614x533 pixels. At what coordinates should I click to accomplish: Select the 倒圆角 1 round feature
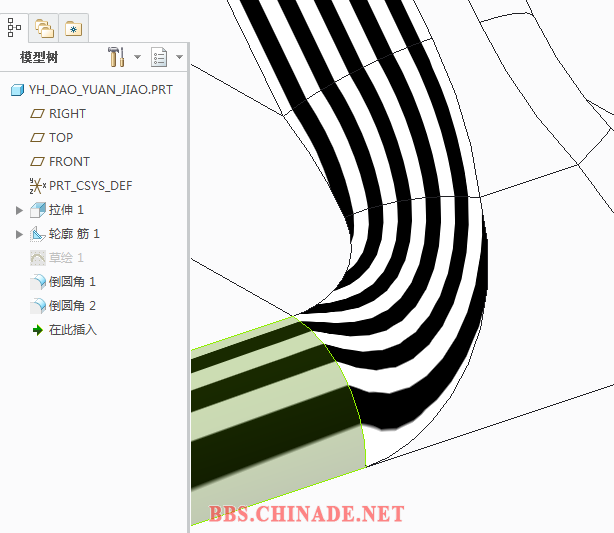72,282
